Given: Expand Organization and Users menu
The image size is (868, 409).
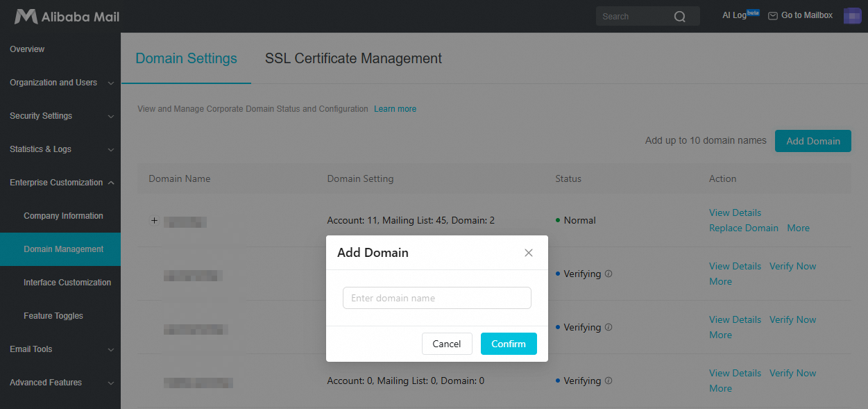Looking at the screenshot, I should click(60, 83).
